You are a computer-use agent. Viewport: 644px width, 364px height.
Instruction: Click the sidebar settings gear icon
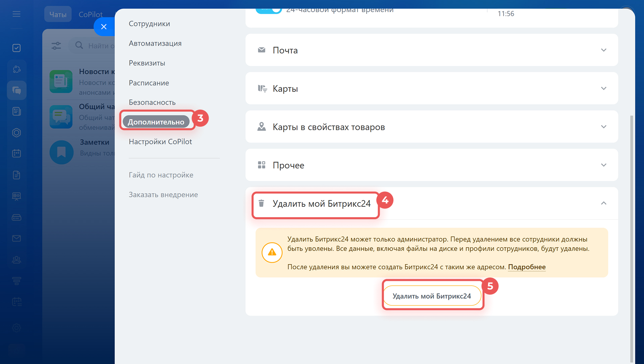(16, 327)
